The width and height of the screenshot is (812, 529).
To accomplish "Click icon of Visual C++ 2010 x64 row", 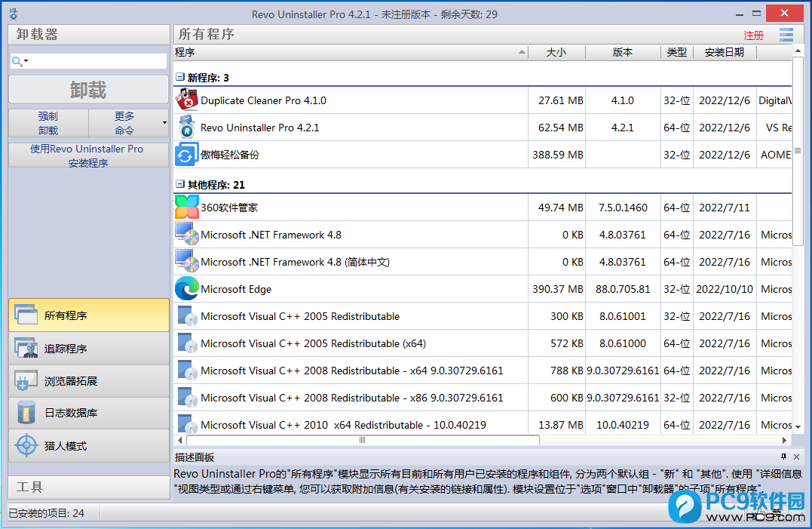I will click(186, 424).
